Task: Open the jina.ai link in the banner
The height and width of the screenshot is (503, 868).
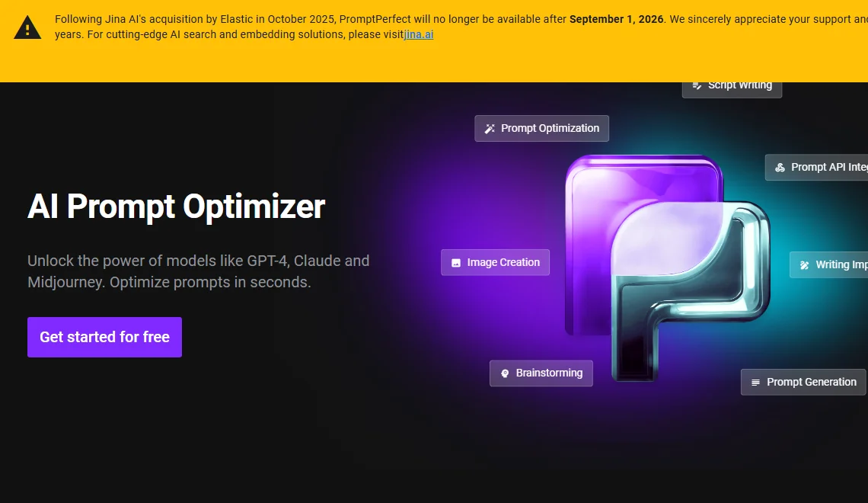Action: 419,34
